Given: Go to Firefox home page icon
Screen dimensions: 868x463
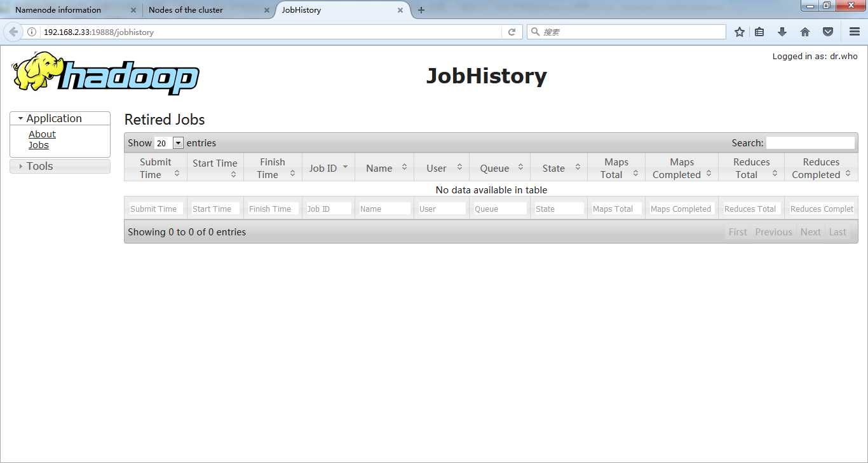Looking at the screenshot, I should tap(805, 32).
